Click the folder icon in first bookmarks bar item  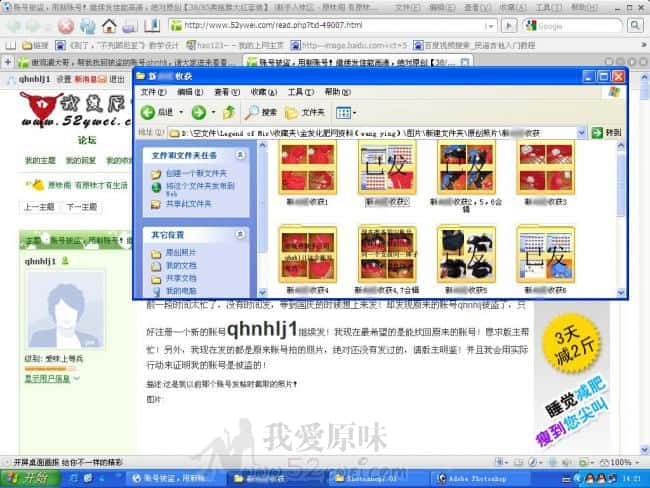click(27, 45)
